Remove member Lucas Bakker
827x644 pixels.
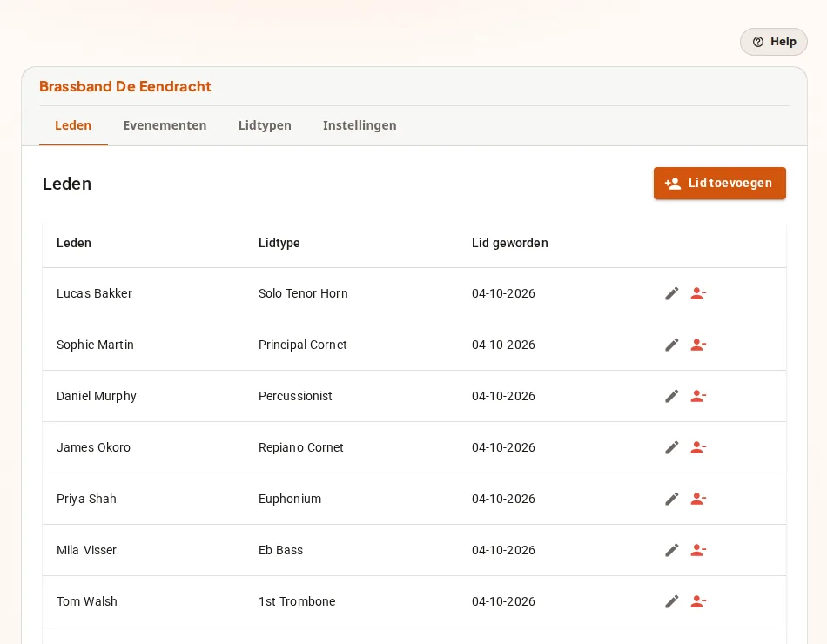698,293
